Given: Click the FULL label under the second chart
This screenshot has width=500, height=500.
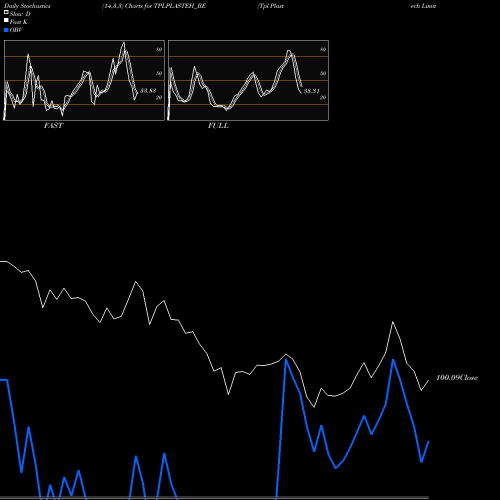Looking at the screenshot, I should tap(218, 126).
